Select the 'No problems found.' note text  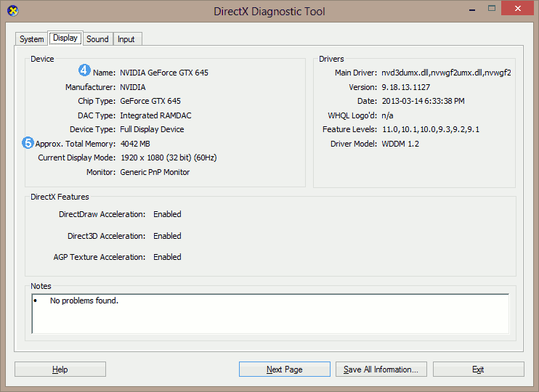[x=84, y=301]
